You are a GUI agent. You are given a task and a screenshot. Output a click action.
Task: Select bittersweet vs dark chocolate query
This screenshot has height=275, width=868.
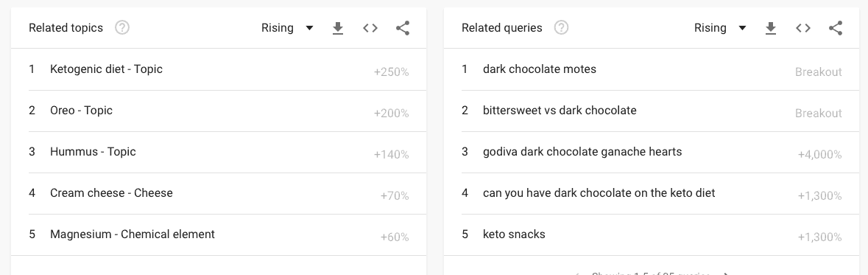pos(652,111)
